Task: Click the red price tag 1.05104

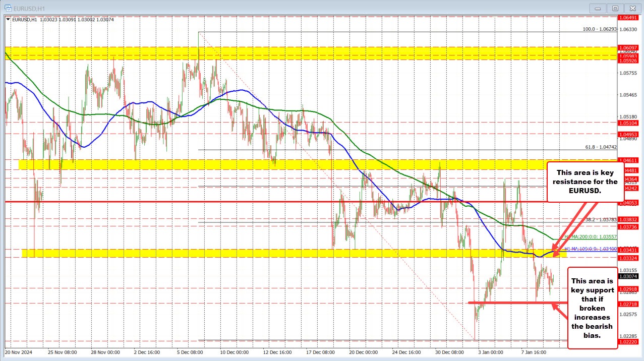Action: tap(629, 123)
